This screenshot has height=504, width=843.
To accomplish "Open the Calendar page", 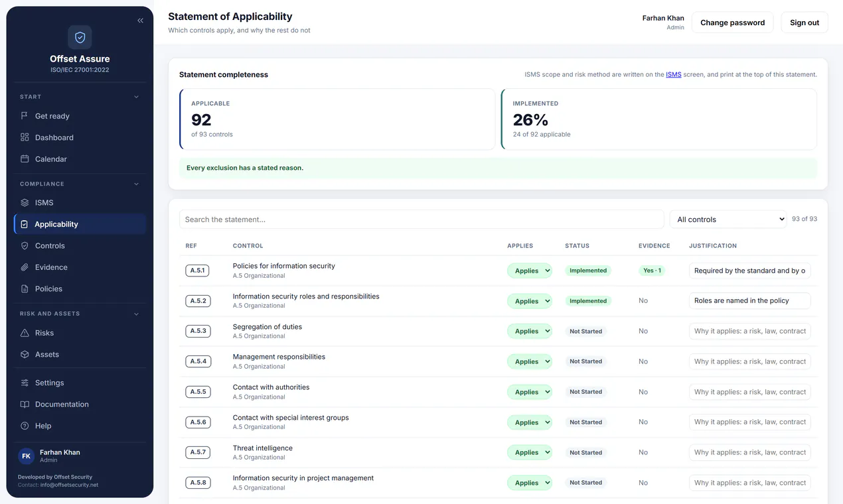I will (x=80, y=159).
